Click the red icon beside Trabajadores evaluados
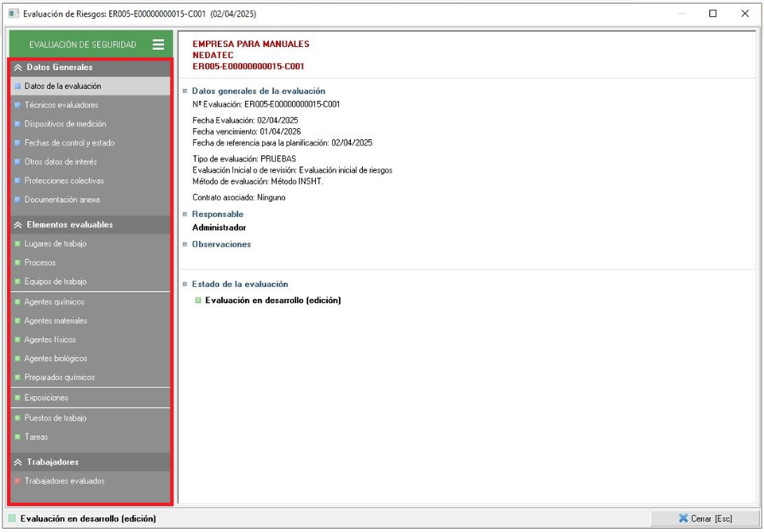This screenshot has width=764, height=532. click(x=17, y=481)
